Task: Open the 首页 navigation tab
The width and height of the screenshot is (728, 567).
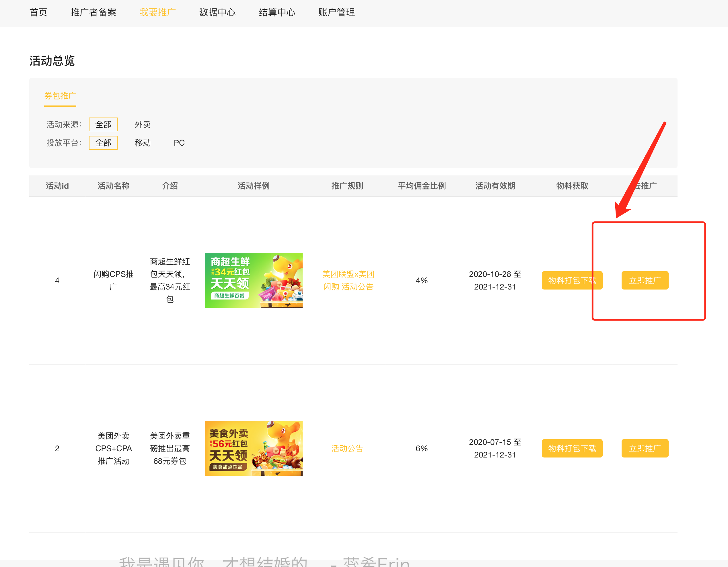Action: click(x=38, y=12)
